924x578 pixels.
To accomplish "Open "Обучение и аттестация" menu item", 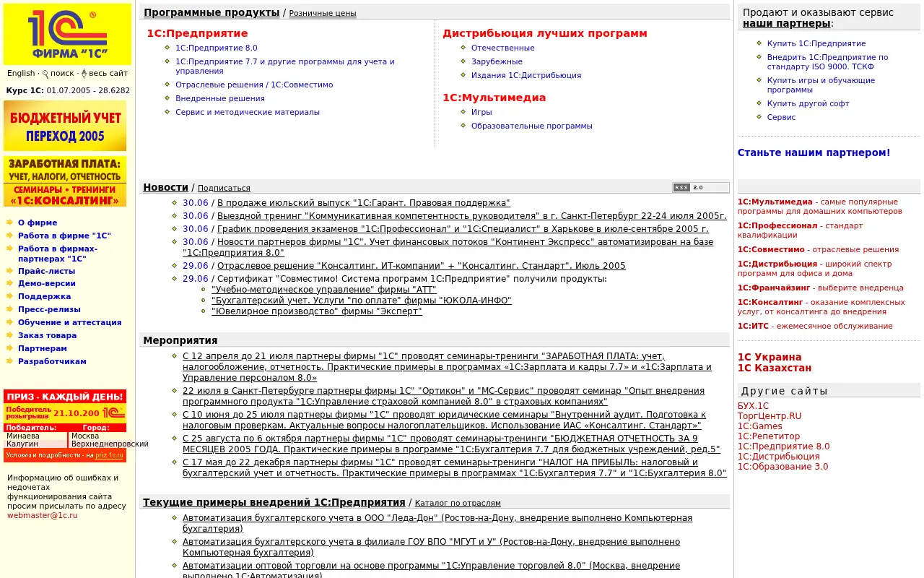I will click(x=70, y=322).
